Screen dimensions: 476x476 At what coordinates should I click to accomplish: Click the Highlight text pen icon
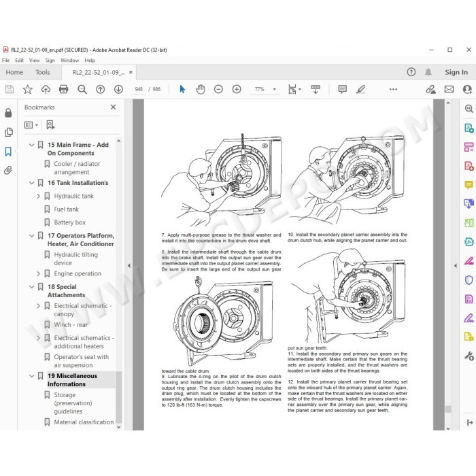(x=360, y=89)
